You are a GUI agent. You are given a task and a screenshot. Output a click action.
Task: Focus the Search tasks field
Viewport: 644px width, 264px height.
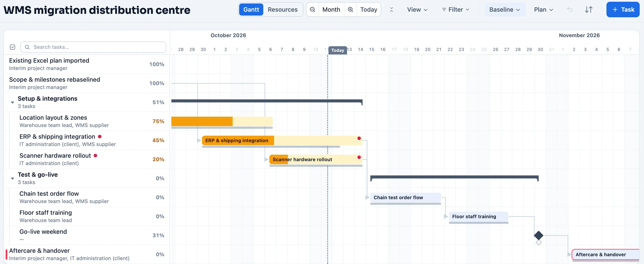[x=93, y=47]
